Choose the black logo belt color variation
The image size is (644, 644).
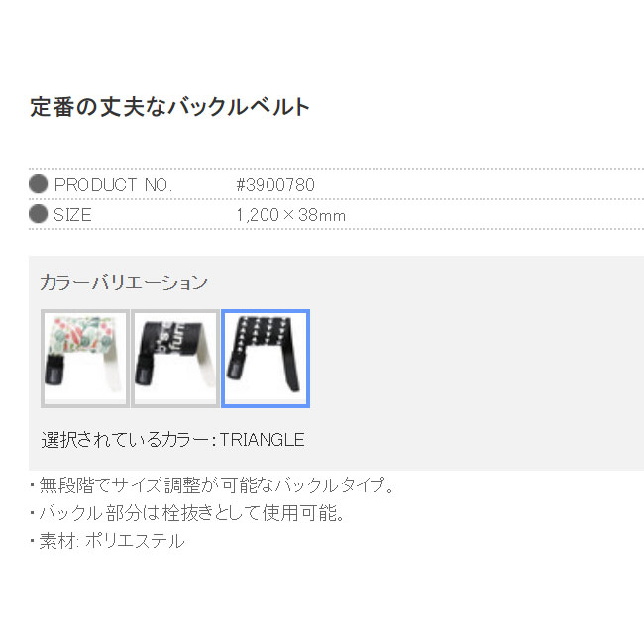(175, 359)
